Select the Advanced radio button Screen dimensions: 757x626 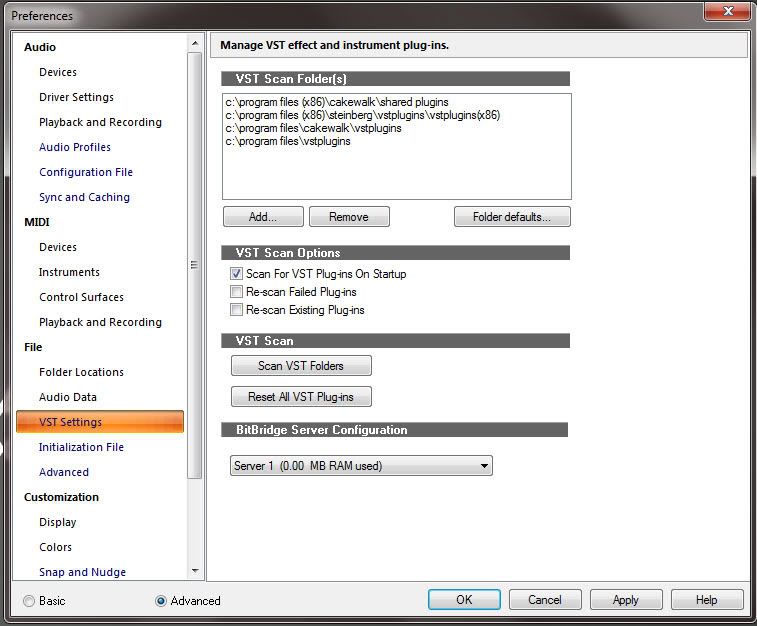161,601
